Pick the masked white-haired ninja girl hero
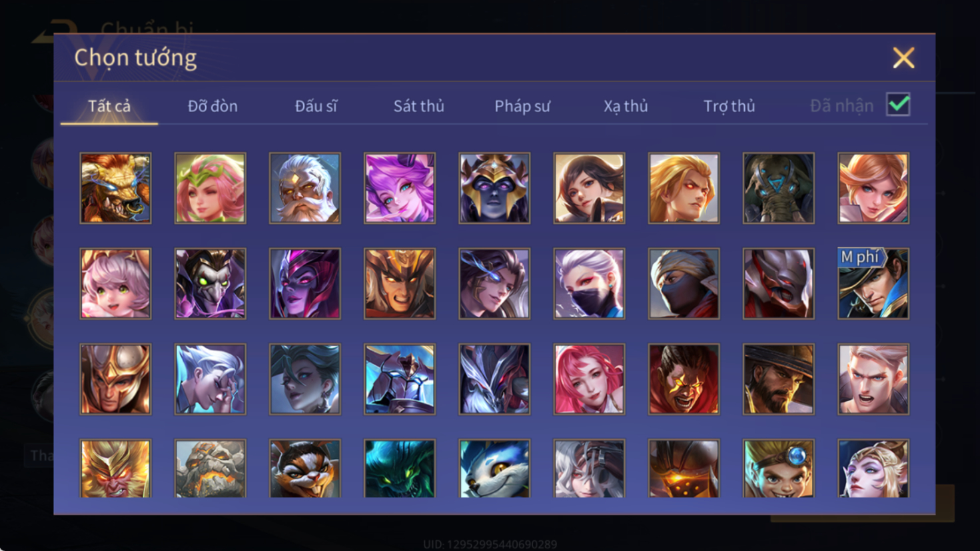This screenshot has width=980, height=551. [x=589, y=283]
